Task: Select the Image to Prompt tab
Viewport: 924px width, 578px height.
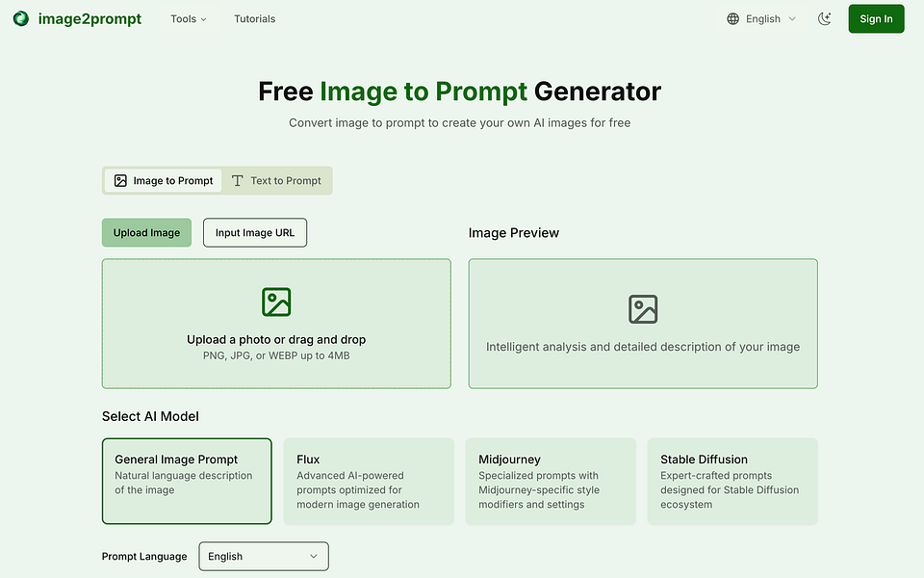Action: (x=164, y=181)
